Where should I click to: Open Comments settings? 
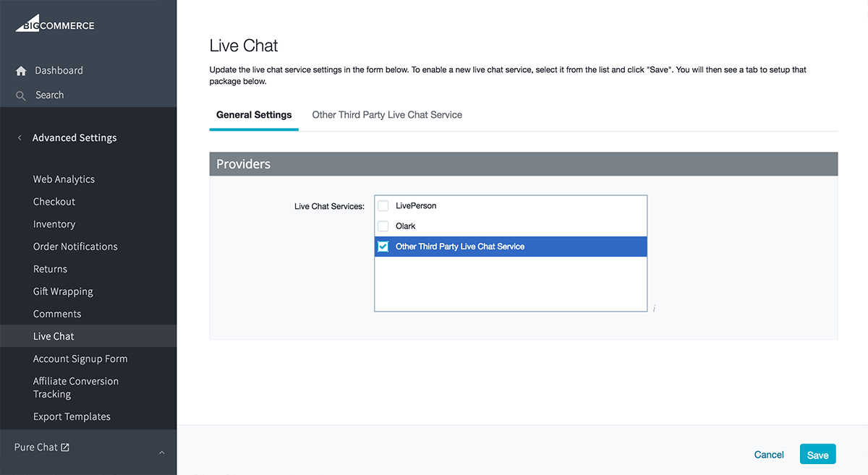click(57, 314)
